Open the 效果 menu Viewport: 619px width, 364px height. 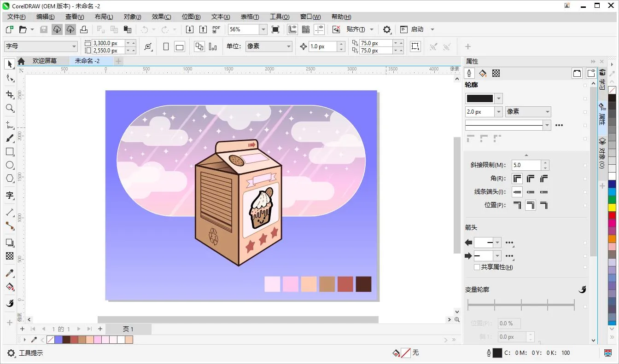point(161,17)
